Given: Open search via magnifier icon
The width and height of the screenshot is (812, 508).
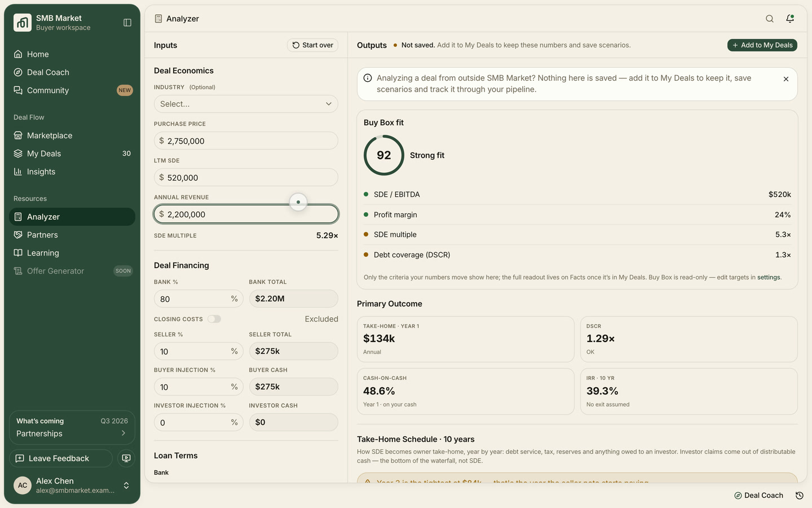Looking at the screenshot, I should click(770, 19).
